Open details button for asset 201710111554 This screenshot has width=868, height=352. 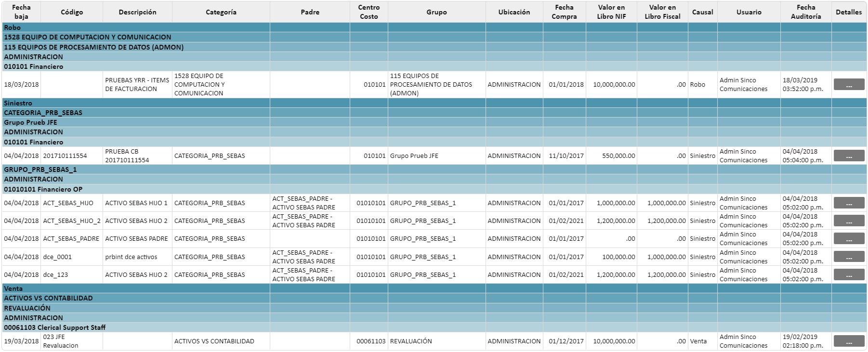(x=849, y=156)
